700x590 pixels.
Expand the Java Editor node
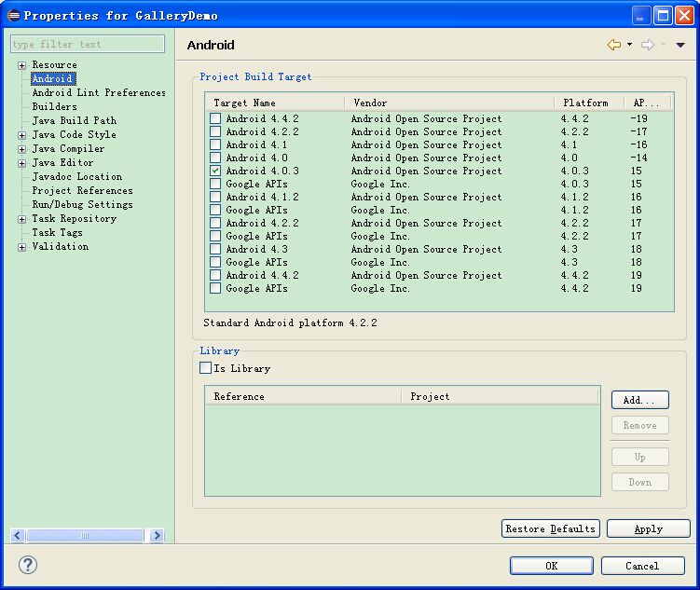coord(21,163)
